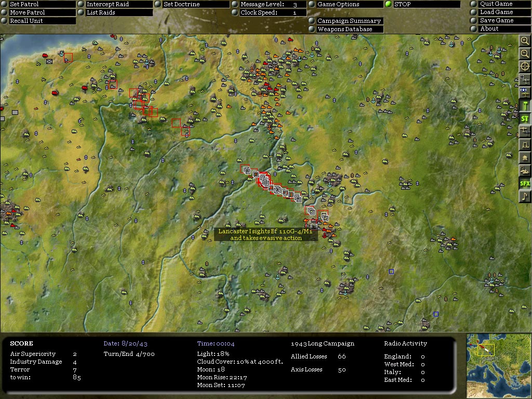Screen dimensions: 532x399
Task: Open Weapons Database
Action: pos(346,29)
